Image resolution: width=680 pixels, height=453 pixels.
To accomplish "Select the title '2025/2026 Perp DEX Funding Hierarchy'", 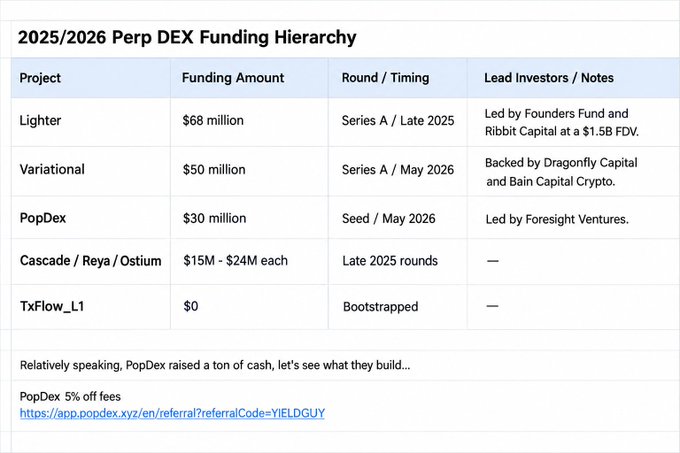I will point(187,37).
